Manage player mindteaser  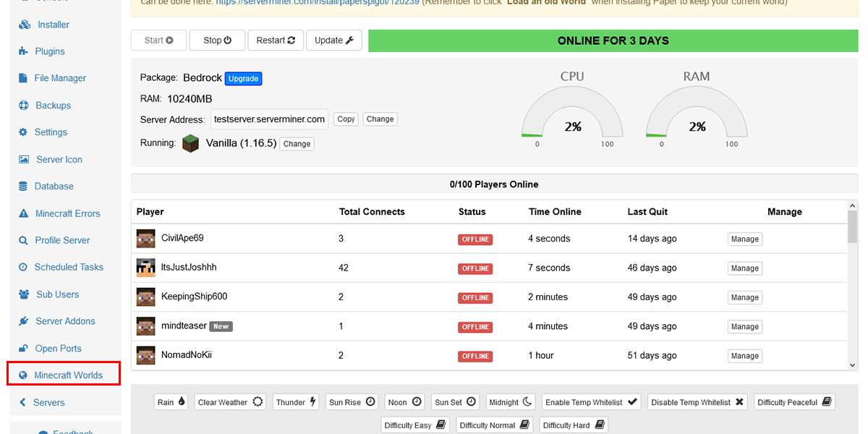pyautogui.click(x=745, y=327)
